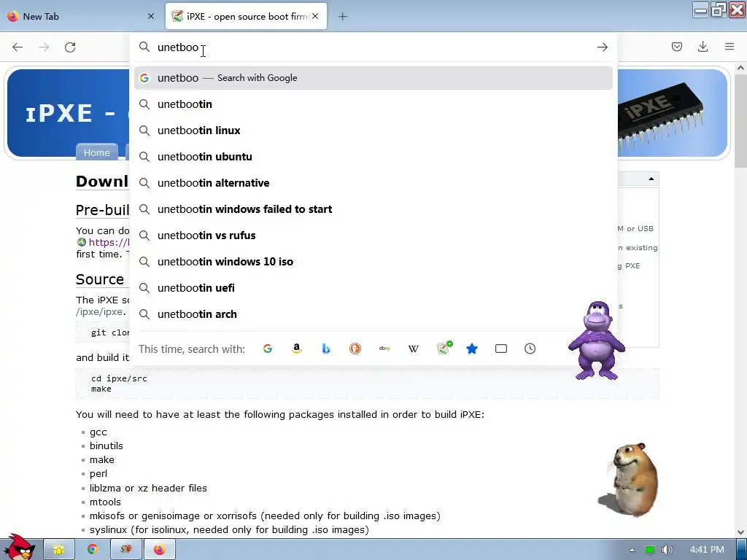Click into the address bar text 'unetboo'
Screen dimensions: 747x560
[178, 47]
